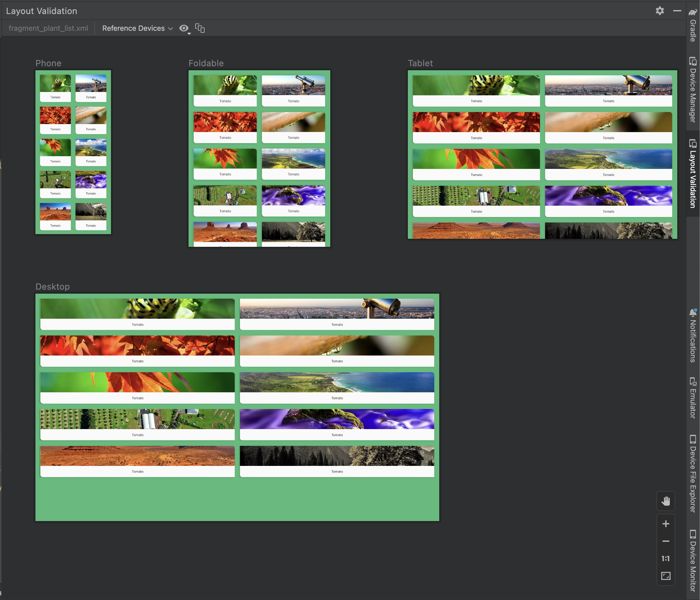
Task: Click the Device File Explorer icon
Action: [691, 439]
